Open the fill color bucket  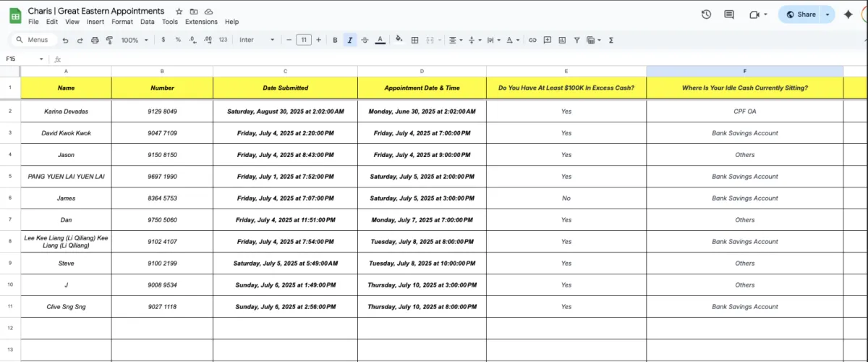pyautogui.click(x=399, y=40)
